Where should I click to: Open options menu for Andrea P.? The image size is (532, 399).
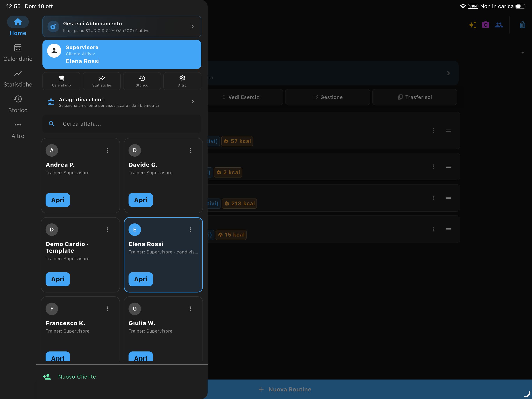tap(107, 150)
